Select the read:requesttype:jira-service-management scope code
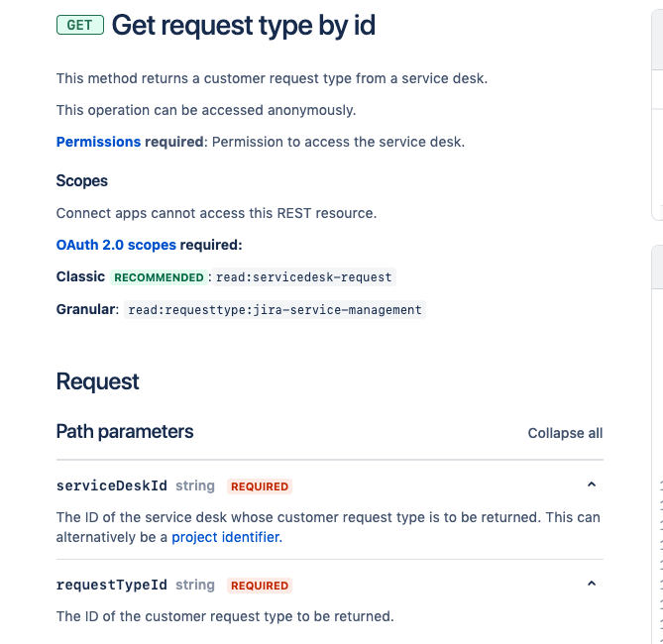This screenshot has width=663, height=644. pyautogui.click(x=276, y=310)
